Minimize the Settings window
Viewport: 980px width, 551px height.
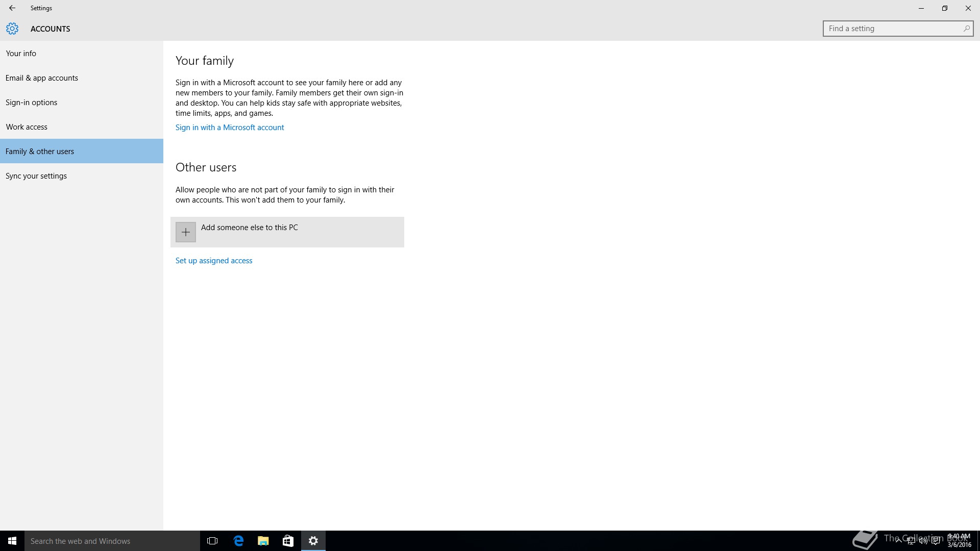point(921,8)
